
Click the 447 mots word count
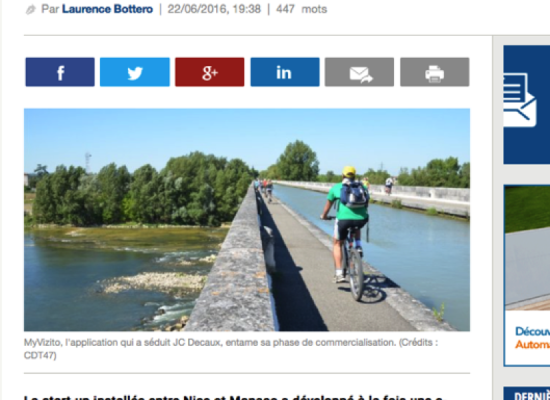[301, 9]
